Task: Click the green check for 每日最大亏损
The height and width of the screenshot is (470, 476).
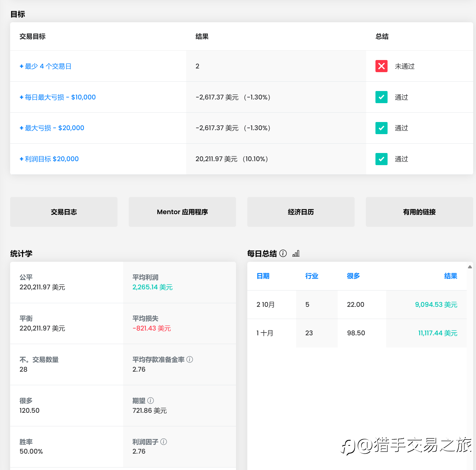Action: tap(381, 97)
